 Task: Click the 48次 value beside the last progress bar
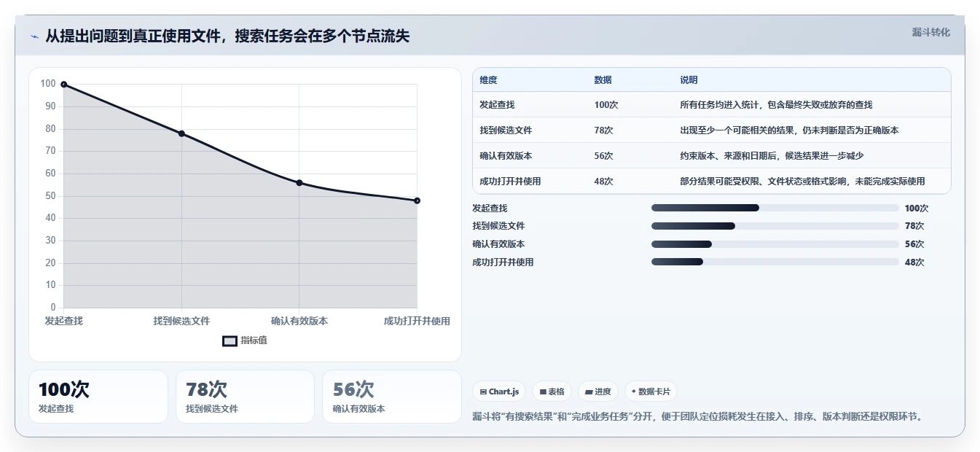coord(914,262)
